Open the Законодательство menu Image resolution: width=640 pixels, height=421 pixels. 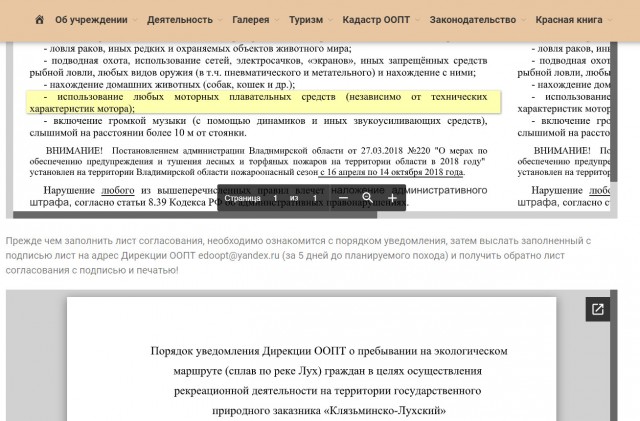tap(473, 20)
